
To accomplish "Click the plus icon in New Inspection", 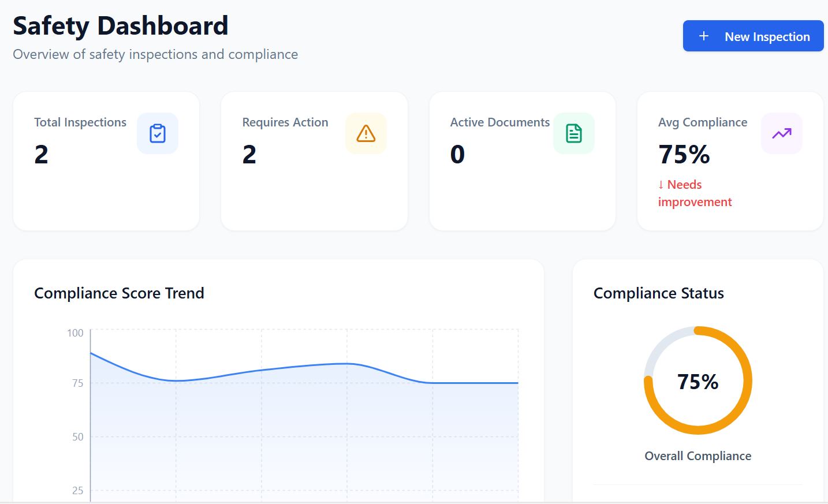I will pos(704,36).
